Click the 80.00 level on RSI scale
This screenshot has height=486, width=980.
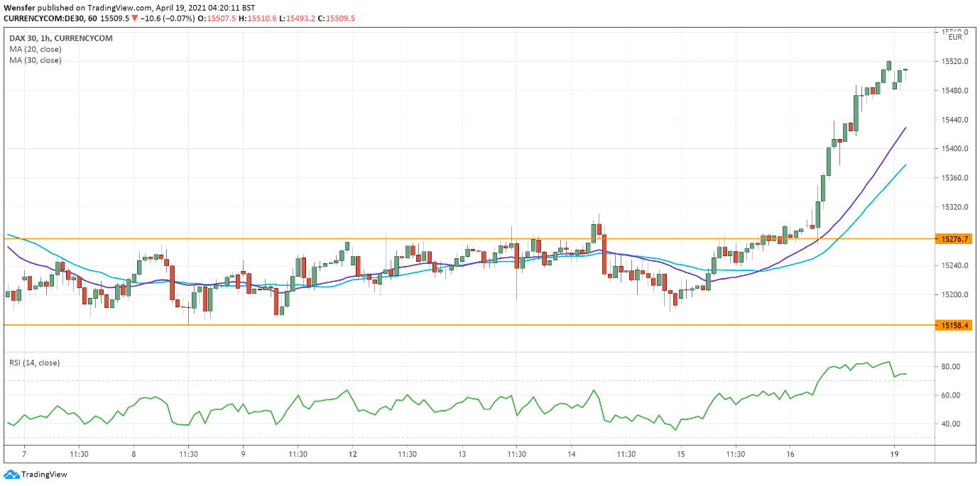950,367
